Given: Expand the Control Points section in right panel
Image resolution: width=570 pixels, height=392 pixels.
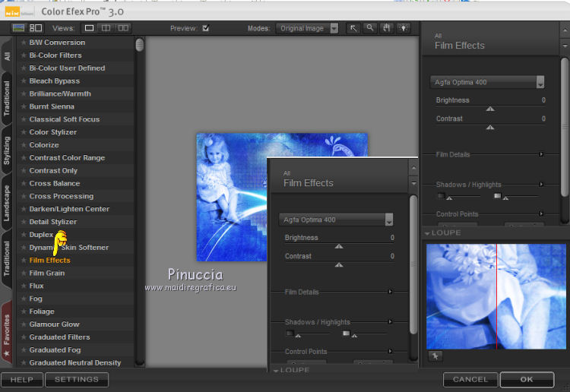Looking at the screenshot, I should (541, 213).
